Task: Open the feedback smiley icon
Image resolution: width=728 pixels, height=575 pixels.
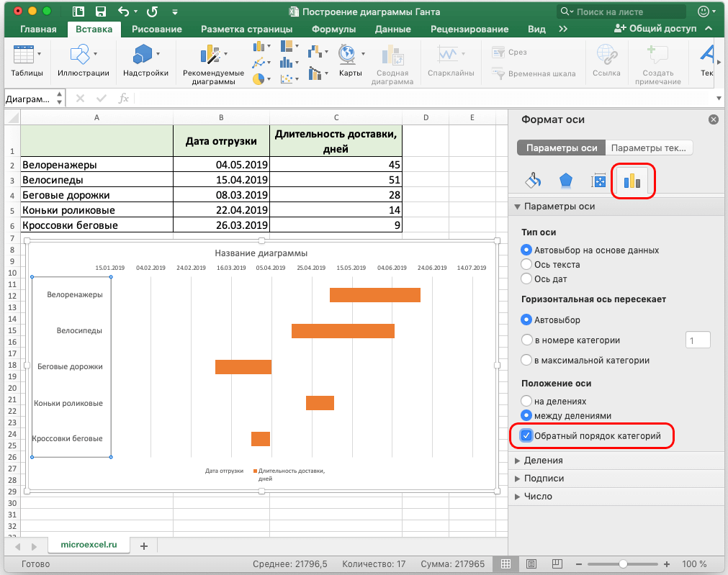Action: tap(704, 12)
